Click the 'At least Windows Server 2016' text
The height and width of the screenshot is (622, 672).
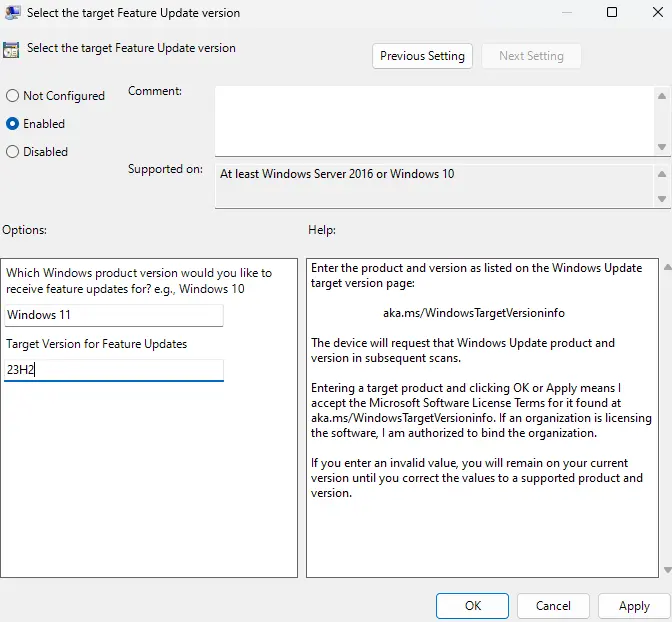click(x=337, y=174)
